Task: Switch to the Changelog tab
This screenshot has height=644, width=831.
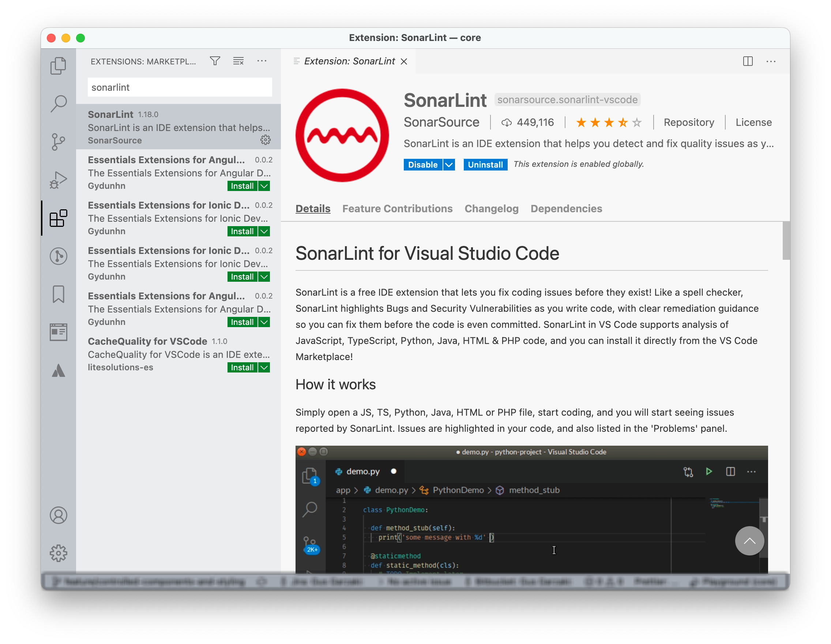Action: click(491, 209)
